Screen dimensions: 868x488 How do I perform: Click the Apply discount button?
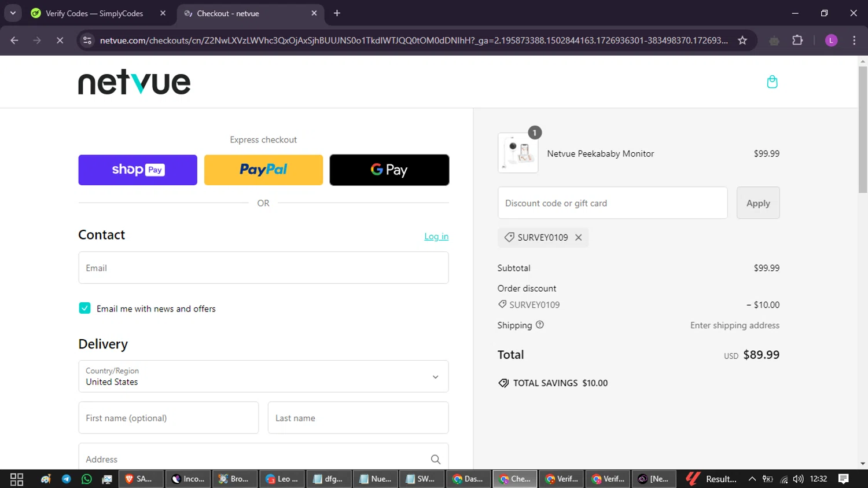tap(758, 203)
